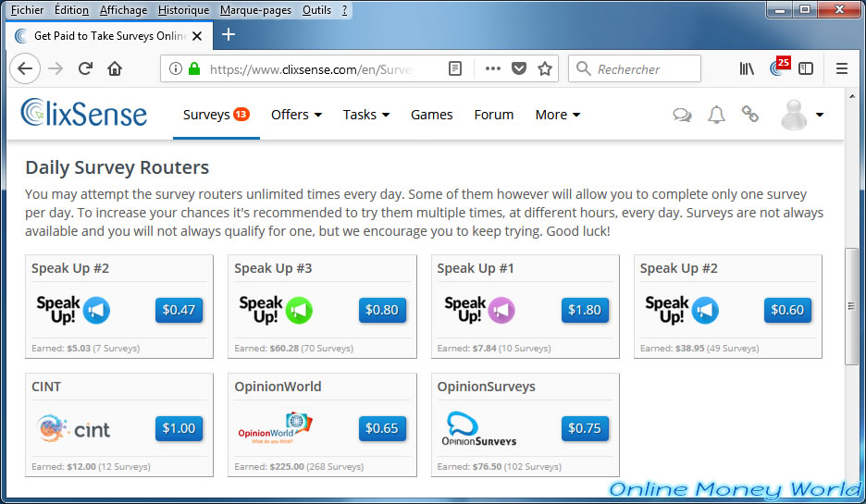
Task: Start the $0.65 OpinionWorld survey
Action: (x=382, y=428)
